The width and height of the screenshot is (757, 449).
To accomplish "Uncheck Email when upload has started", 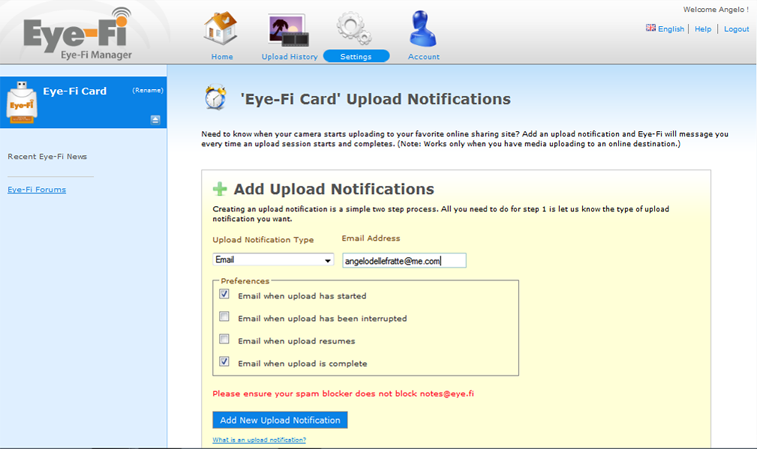I will [224, 294].
